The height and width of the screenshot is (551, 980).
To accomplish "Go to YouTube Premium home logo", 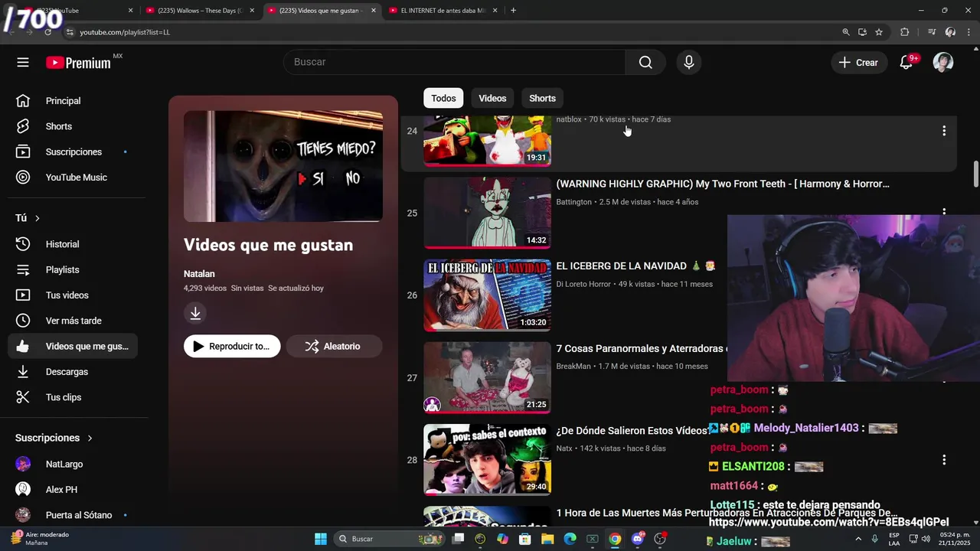I will pyautogui.click(x=79, y=63).
